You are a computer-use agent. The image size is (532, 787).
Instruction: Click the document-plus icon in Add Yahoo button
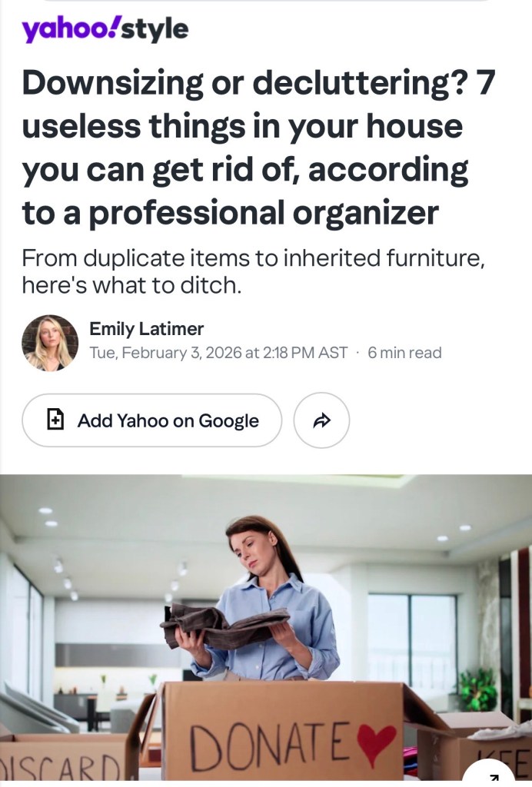click(x=55, y=420)
